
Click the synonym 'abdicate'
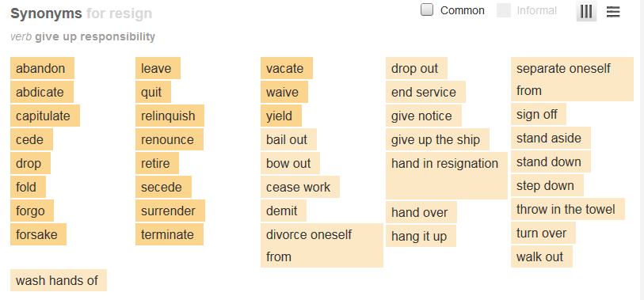click(x=42, y=92)
